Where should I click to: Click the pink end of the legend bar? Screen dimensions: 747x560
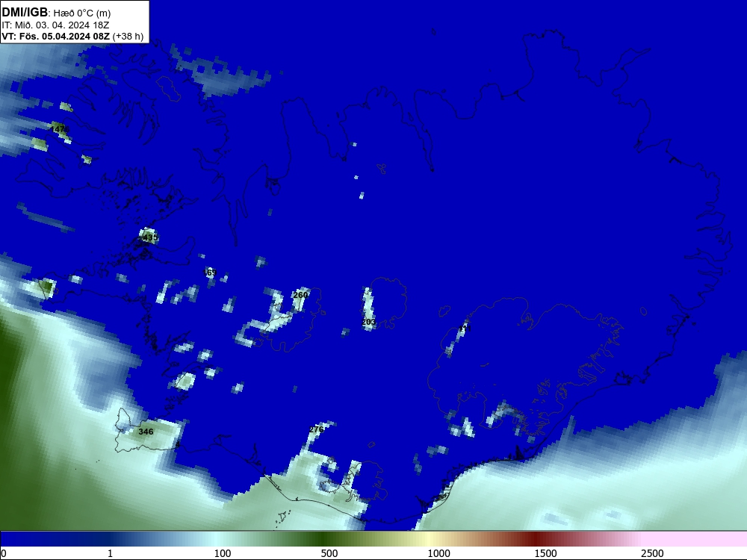tap(695, 539)
